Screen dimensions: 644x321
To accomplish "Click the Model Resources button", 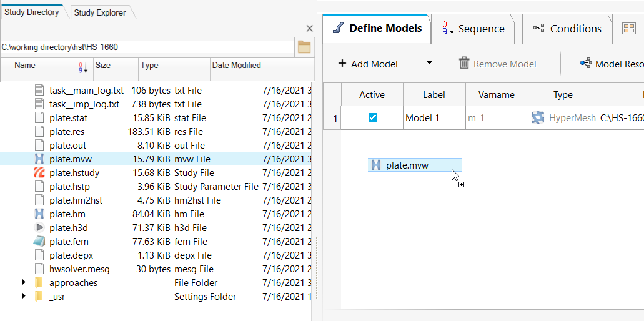I will (611, 64).
